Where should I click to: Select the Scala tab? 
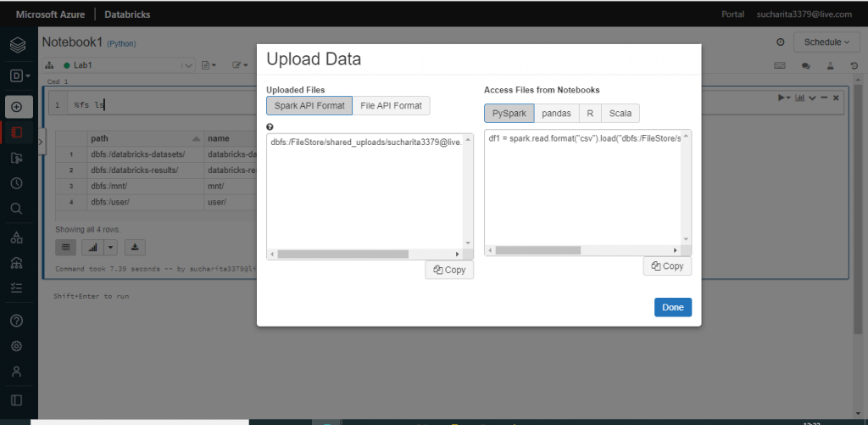tap(620, 114)
